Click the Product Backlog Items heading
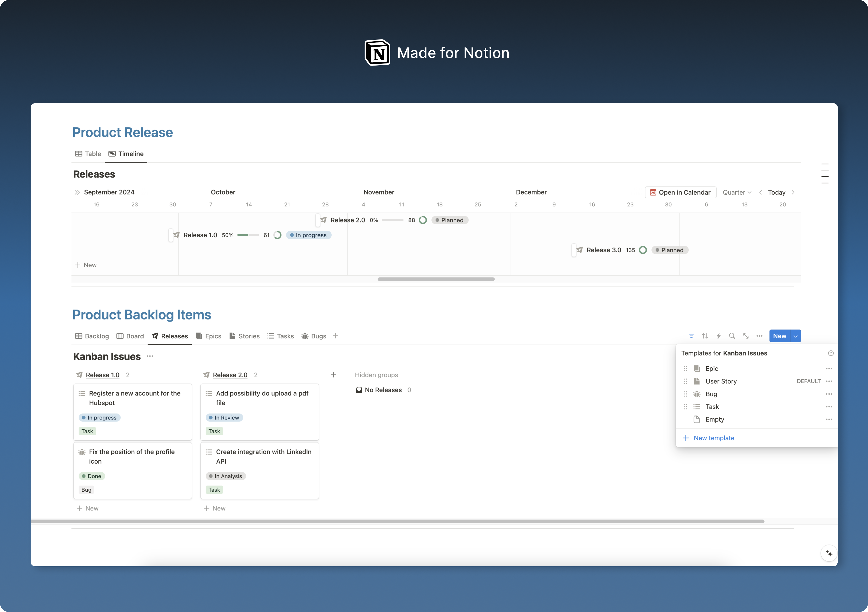Image resolution: width=868 pixels, height=612 pixels. coord(142,314)
